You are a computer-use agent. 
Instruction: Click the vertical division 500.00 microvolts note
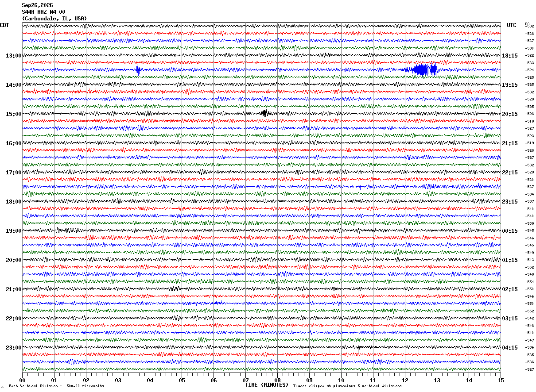(56, 386)
